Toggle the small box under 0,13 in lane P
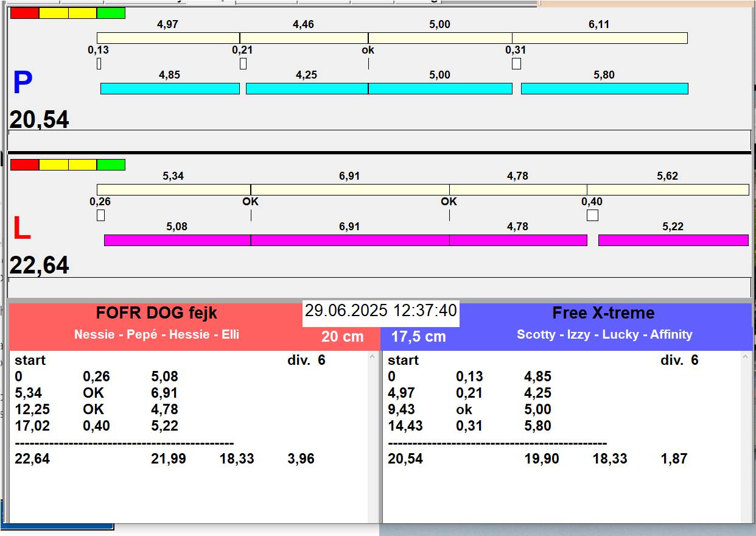Image resolution: width=756 pixels, height=536 pixels. coord(99,63)
